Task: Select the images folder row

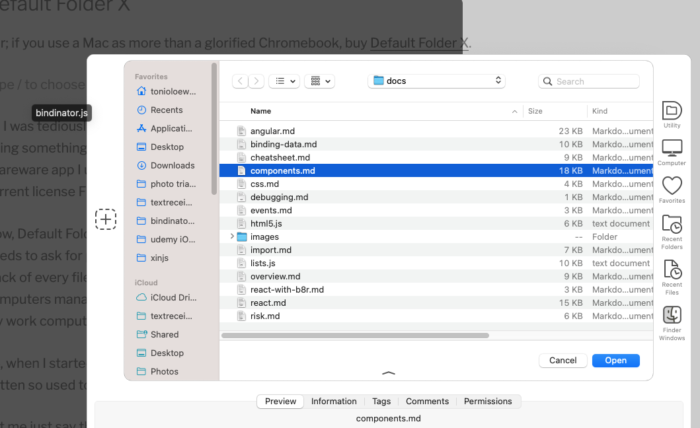Action: [x=436, y=237]
